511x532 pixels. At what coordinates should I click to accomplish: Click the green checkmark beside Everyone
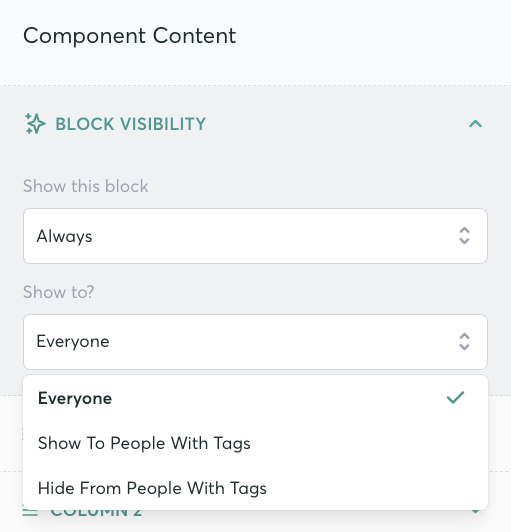pos(455,398)
